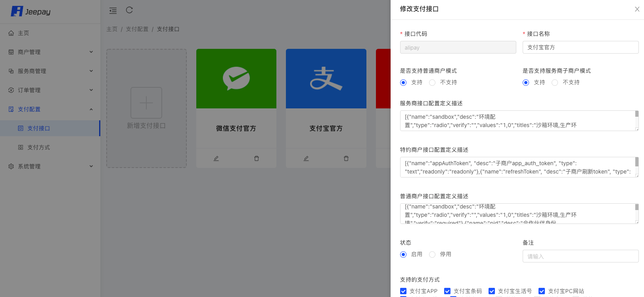
Task: Expand the 商户管理 menu chevron
Action: pyautogui.click(x=91, y=52)
